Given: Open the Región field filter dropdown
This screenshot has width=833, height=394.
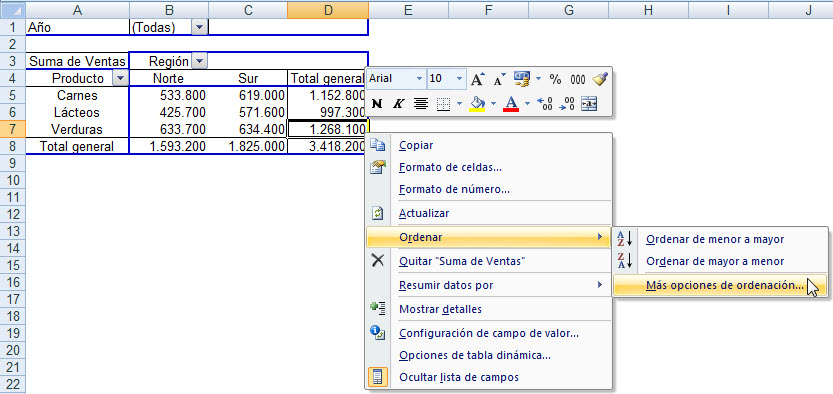Looking at the screenshot, I should point(199,62).
